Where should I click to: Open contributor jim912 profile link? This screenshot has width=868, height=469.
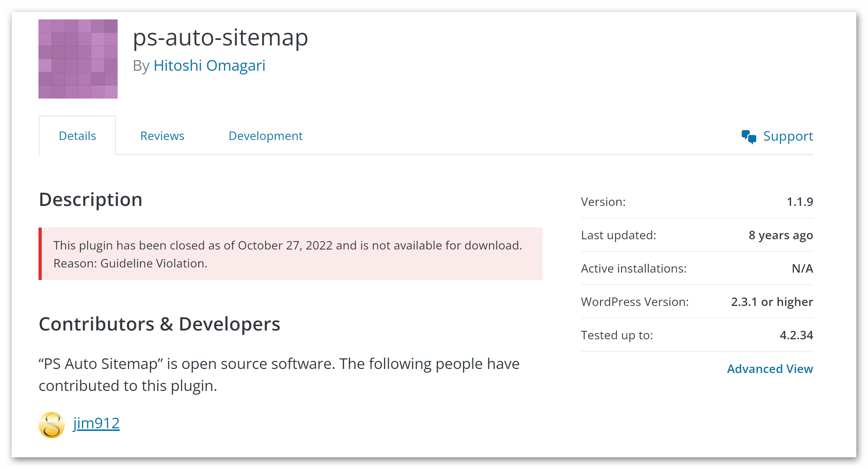point(96,423)
